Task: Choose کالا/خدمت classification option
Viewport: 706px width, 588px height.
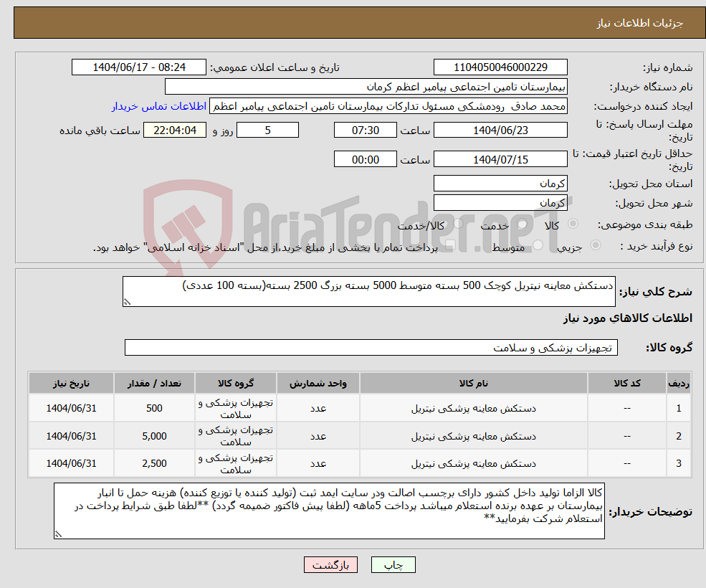Action: click(x=457, y=224)
